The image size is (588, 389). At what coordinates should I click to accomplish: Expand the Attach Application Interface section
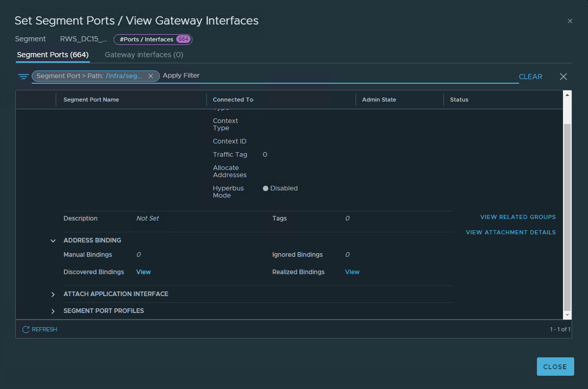pos(53,295)
